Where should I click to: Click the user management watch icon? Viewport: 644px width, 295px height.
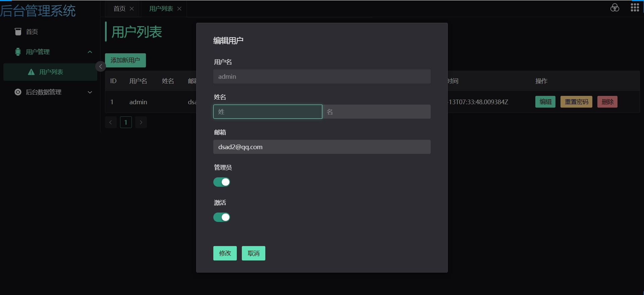pos(18,52)
